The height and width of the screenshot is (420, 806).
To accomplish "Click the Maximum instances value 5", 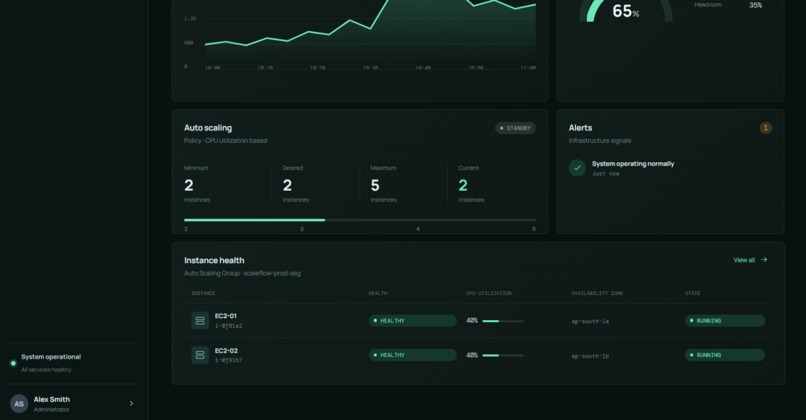I will (375, 185).
